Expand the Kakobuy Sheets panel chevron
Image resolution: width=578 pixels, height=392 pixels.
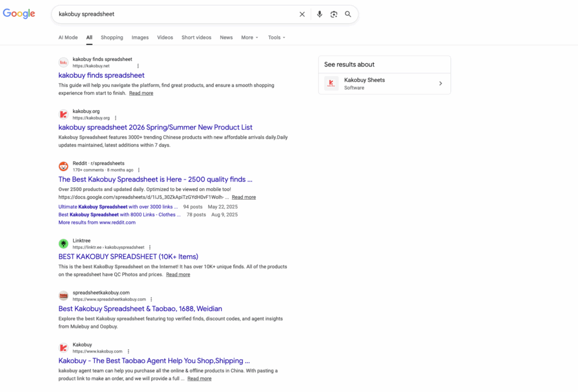pos(440,83)
